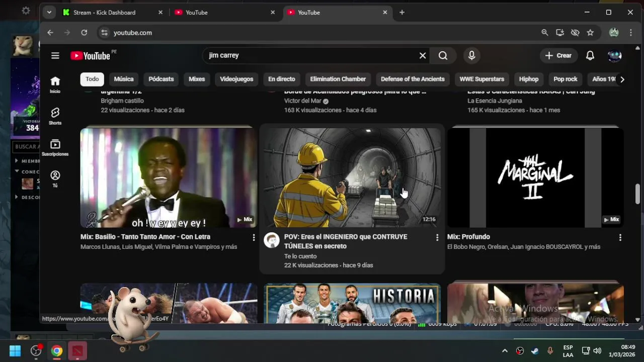Viewport: 644px width, 362px height.
Task: Close the Stream - Kick Dashboard tab
Action: [x=160, y=13]
